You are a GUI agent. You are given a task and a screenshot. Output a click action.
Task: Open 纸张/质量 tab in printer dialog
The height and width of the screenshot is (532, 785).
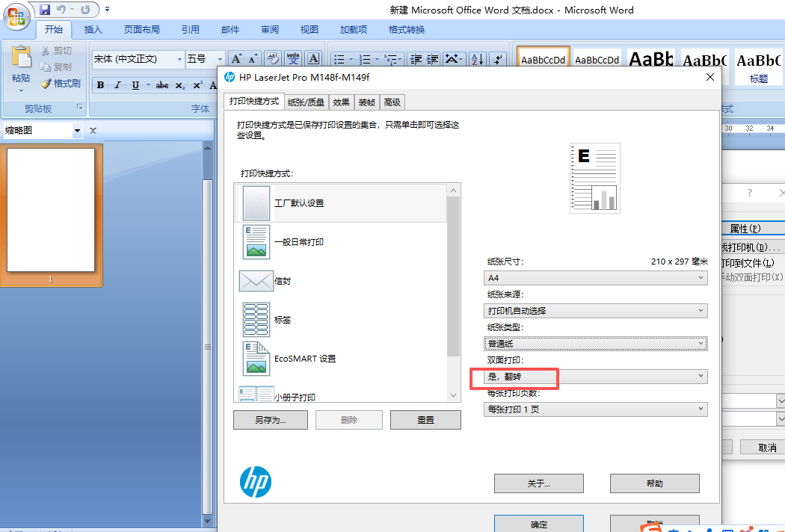point(306,102)
